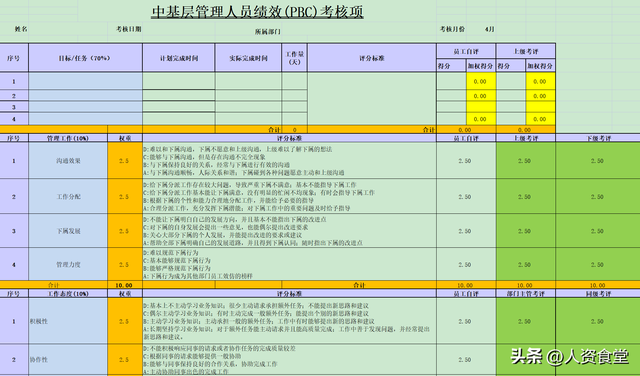Click the 考核日期 label cell

tap(129, 29)
